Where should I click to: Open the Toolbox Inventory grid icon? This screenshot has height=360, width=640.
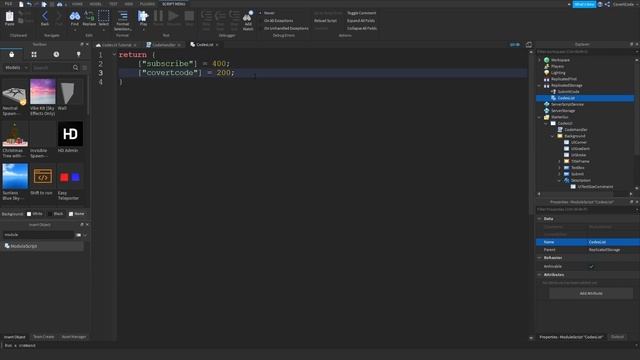click(34, 54)
